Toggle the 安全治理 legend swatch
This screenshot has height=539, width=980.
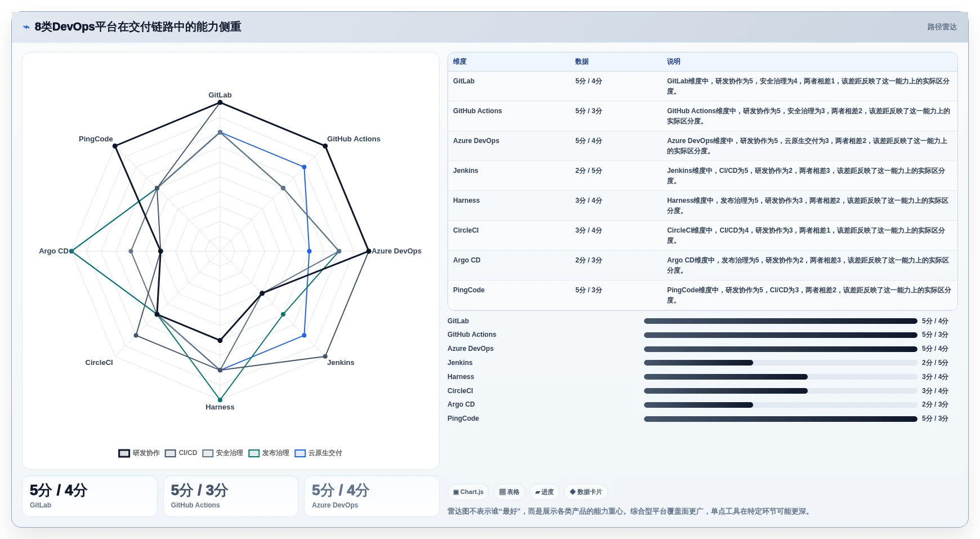point(208,453)
